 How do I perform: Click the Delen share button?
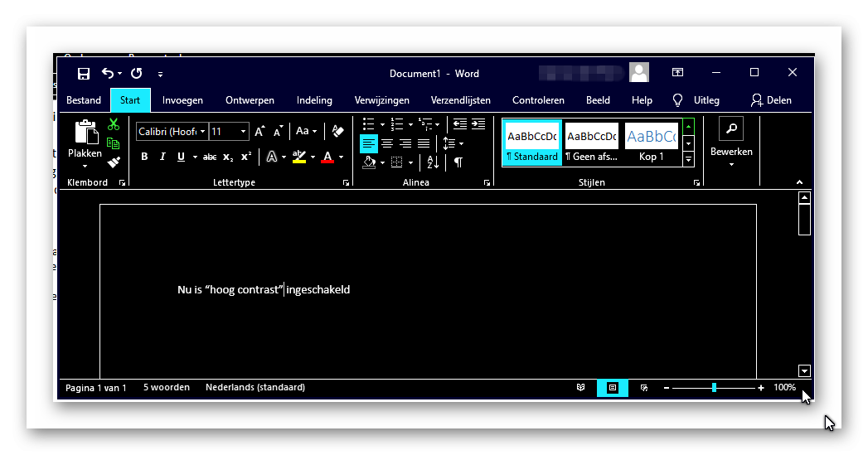[x=771, y=100]
